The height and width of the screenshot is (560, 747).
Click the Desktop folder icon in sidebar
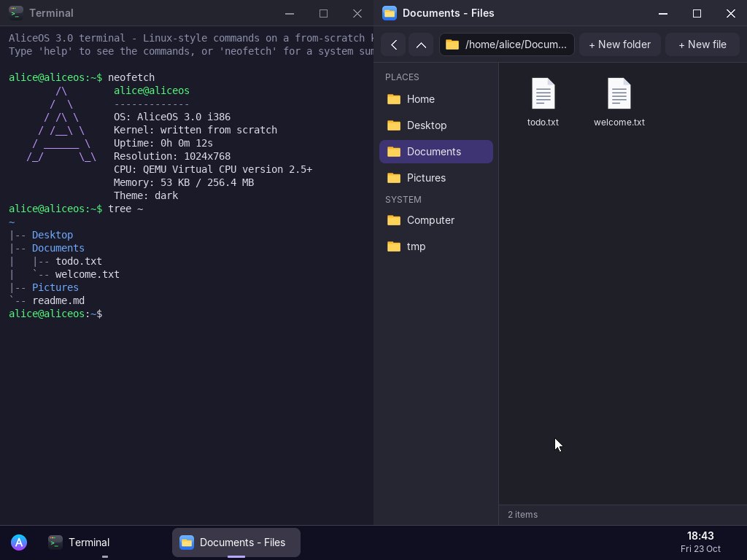(x=394, y=125)
